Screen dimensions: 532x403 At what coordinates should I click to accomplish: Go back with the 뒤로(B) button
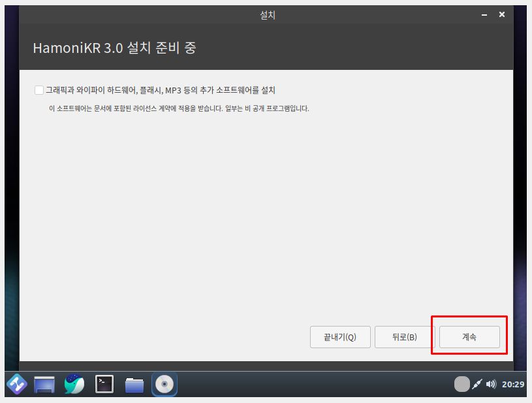[x=405, y=337]
